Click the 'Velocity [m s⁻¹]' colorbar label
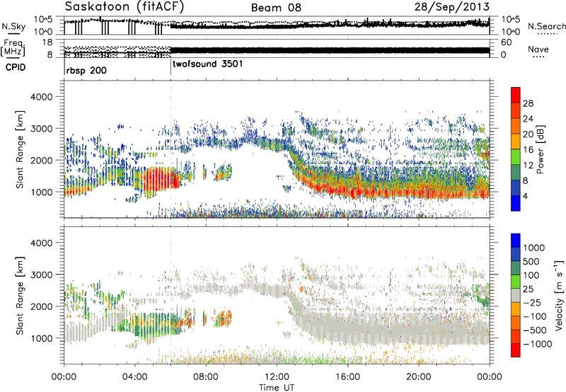 point(560,295)
